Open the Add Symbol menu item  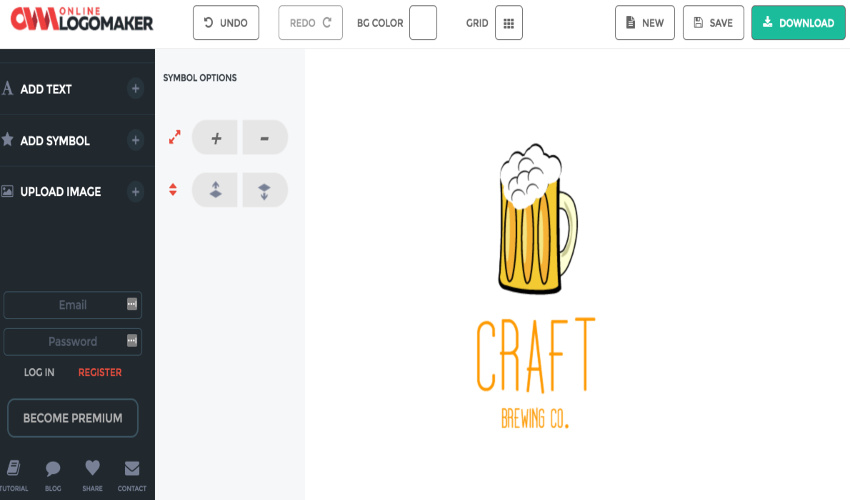(55, 141)
